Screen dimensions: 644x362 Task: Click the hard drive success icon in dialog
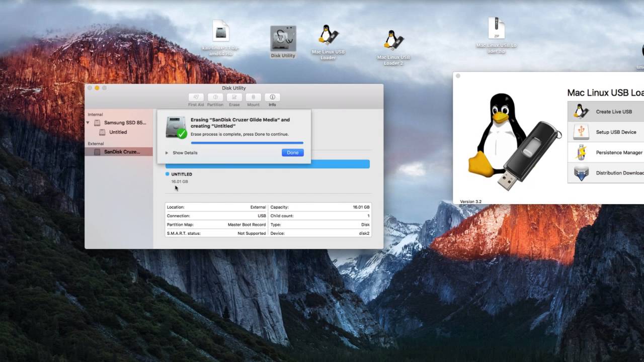tap(176, 127)
